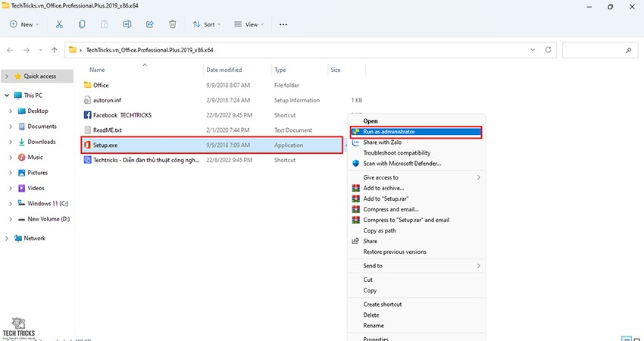Click the Network icon in sidebar
Image resolution: width=644 pixels, height=341 pixels.
pyautogui.click(x=17, y=238)
